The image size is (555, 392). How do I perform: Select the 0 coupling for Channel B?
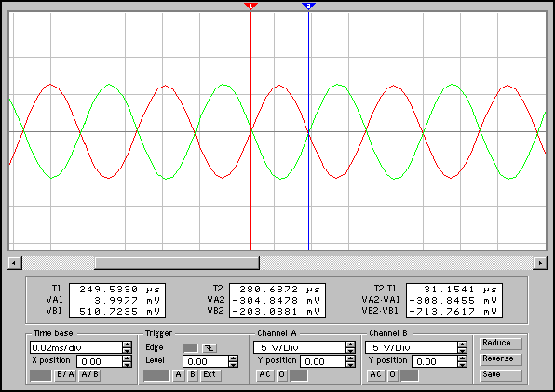pos(393,374)
